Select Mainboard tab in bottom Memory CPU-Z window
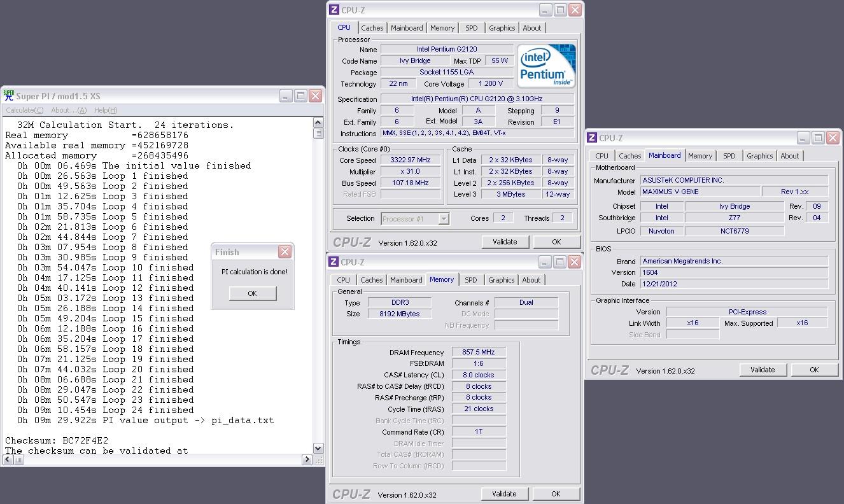The width and height of the screenshot is (844, 504). 406,280
